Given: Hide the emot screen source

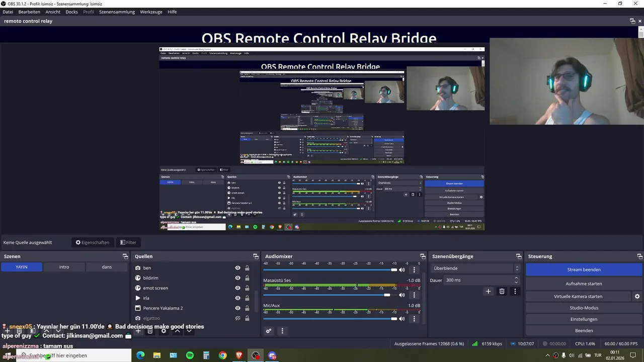Looking at the screenshot, I should tap(238, 288).
